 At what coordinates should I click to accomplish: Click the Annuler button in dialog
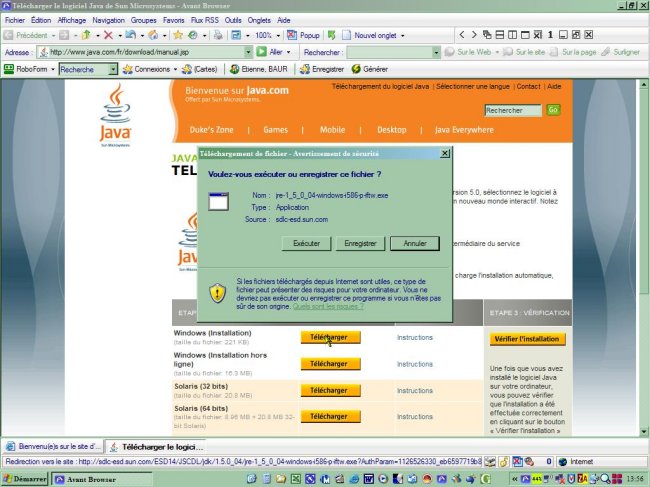pos(415,243)
